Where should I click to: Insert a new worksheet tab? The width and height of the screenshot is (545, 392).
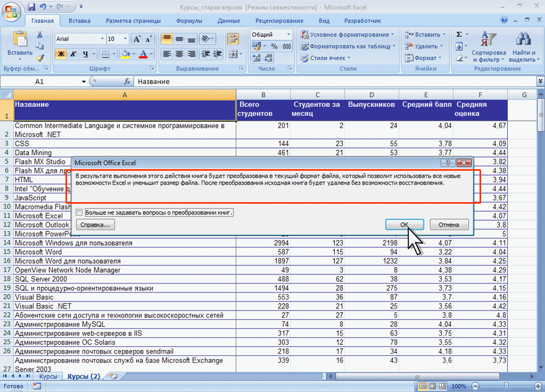[x=113, y=376]
